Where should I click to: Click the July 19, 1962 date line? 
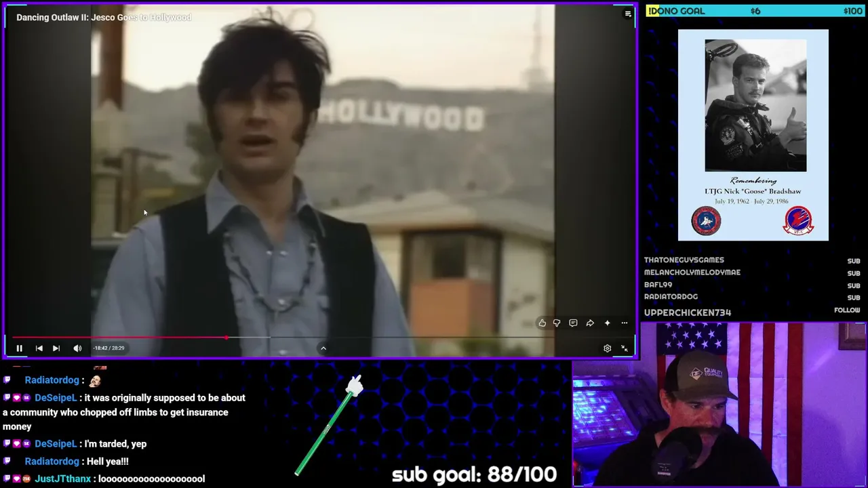pyautogui.click(x=753, y=201)
